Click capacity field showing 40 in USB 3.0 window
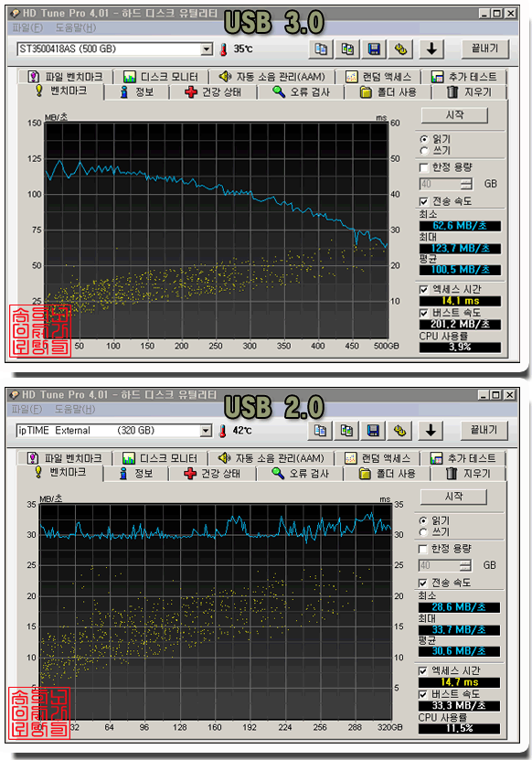The width and height of the screenshot is (532, 760). pyautogui.click(x=440, y=184)
